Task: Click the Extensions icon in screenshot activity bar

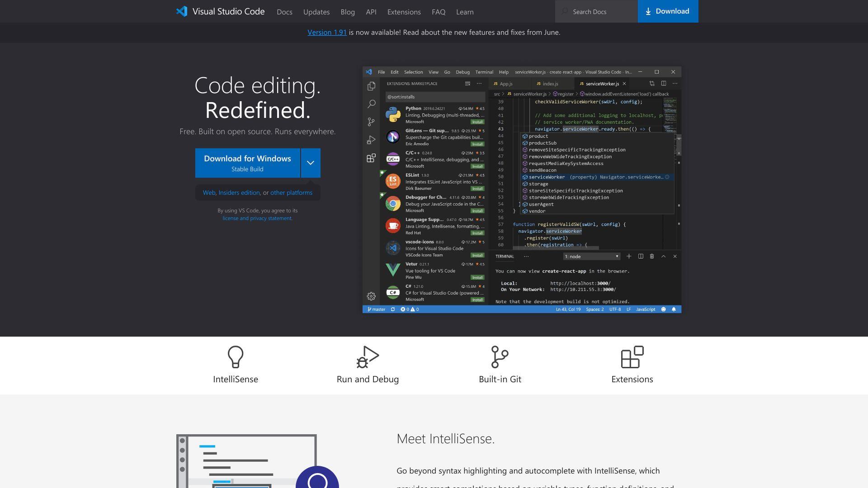Action: tap(371, 158)
